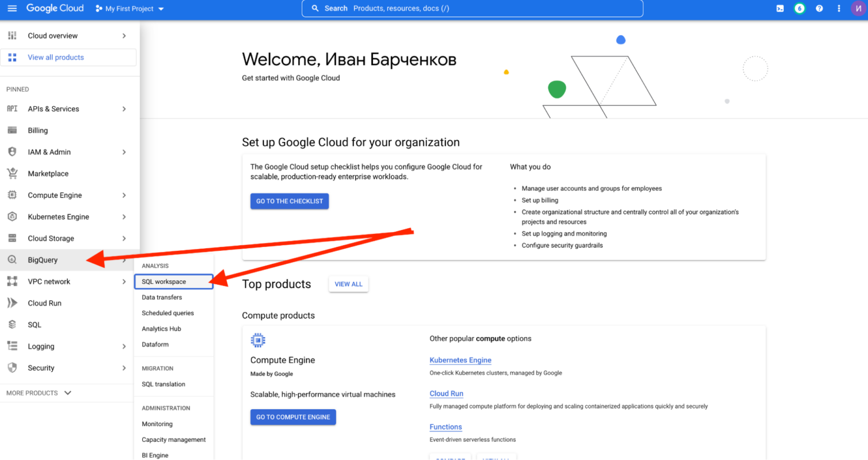This screenshot has height=460, width=868.
Task: Open the user account avatar
Action: (858, 8)
